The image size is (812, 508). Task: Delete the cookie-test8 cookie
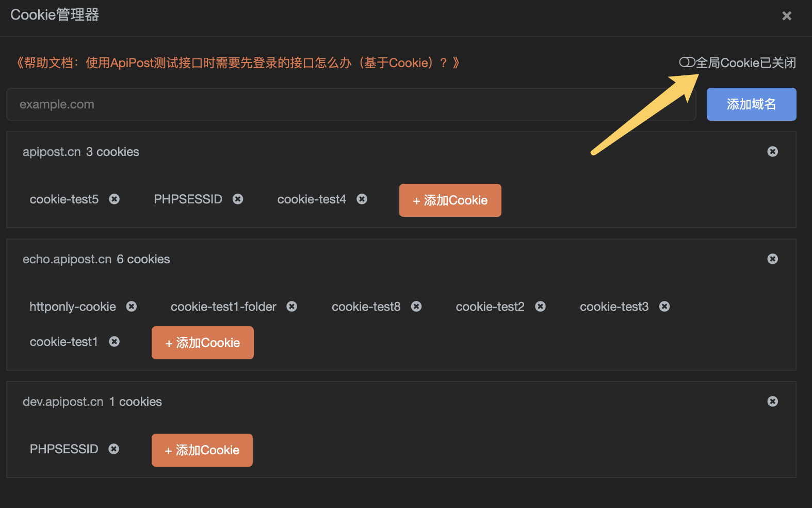[416, 306]
